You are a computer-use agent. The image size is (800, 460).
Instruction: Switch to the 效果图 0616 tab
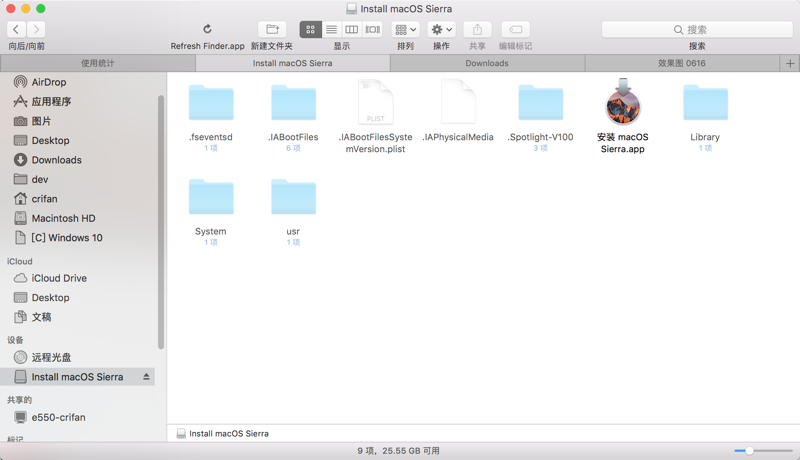pyautogui.click(x=682, y=63)
